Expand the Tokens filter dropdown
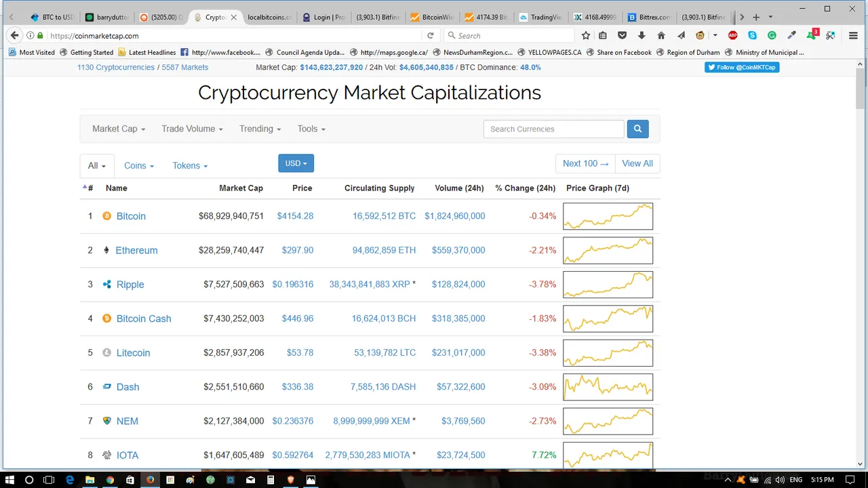 [x=190, y=165]
